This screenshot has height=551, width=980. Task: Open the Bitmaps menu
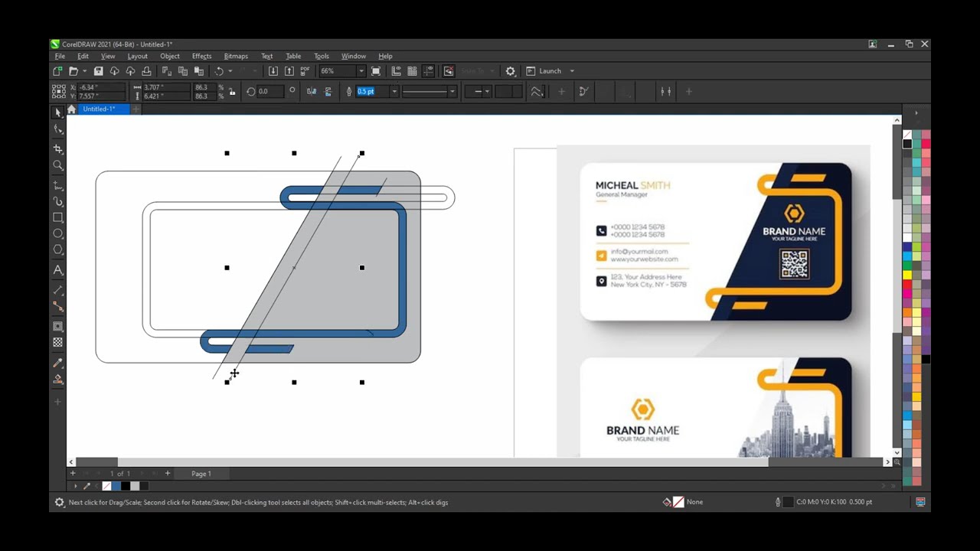(x=236, y=56)
